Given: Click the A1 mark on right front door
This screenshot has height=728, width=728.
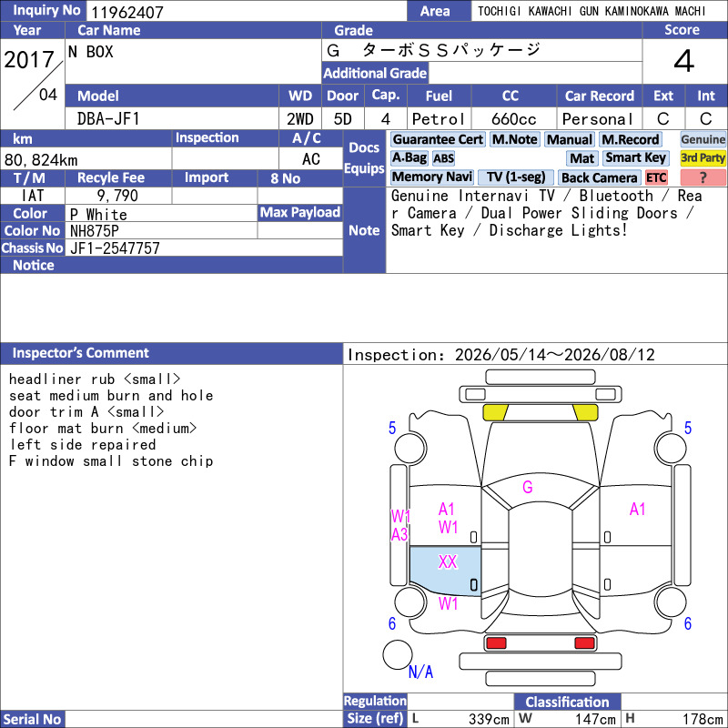Looking at the screenshot, I should [x=638, y=510].
